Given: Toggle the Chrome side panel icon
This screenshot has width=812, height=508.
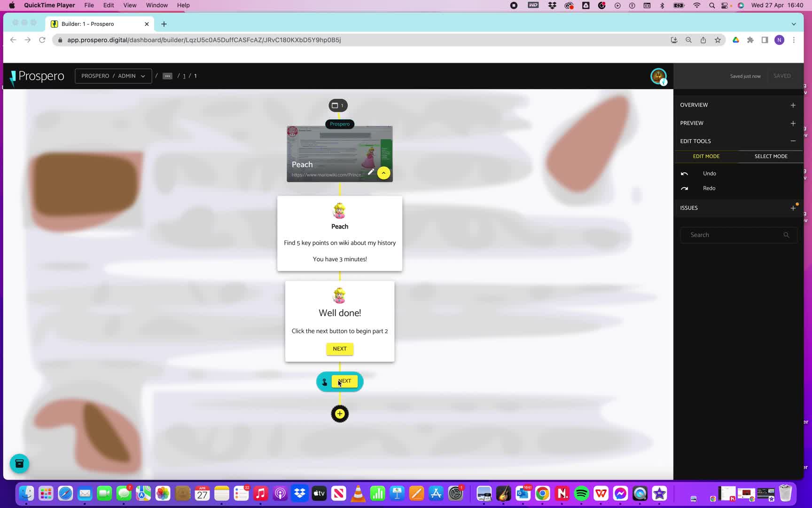Looking at the screenshot, I should coord(765,40).
